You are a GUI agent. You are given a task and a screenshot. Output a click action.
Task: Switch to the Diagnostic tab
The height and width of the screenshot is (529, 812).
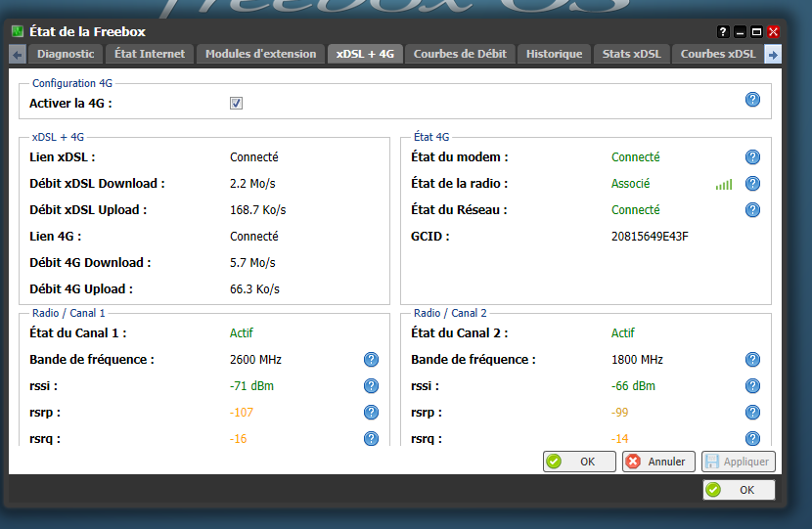(x=66, y=54)
